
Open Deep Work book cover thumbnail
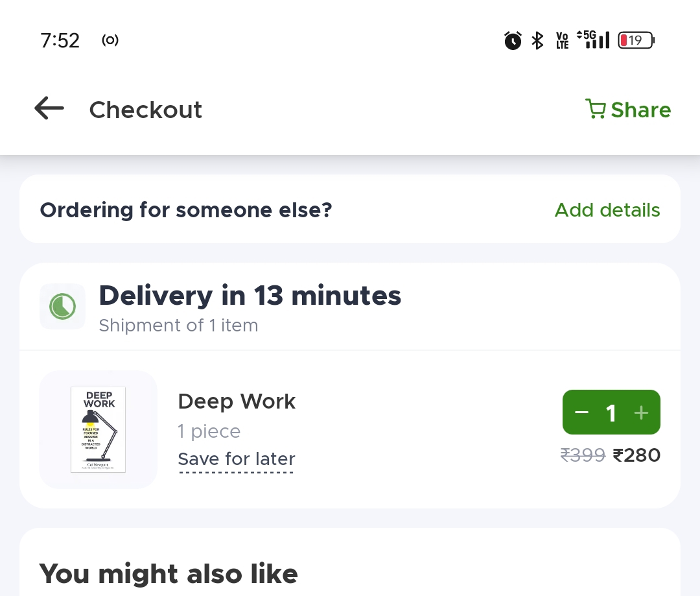coord(98,429)
